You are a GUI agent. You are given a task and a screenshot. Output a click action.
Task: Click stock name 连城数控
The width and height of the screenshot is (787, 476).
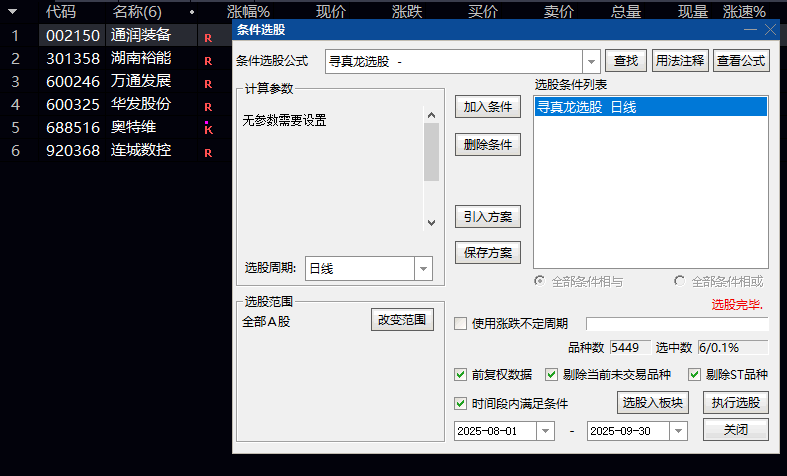(141, 150)
